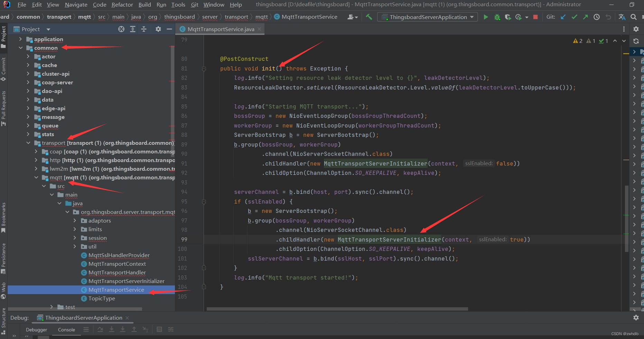This screenshot has width=644, height=339.
Task: Open the ThingsboardServerApplication run configuration dropdown
Action: tap(428, 17)
